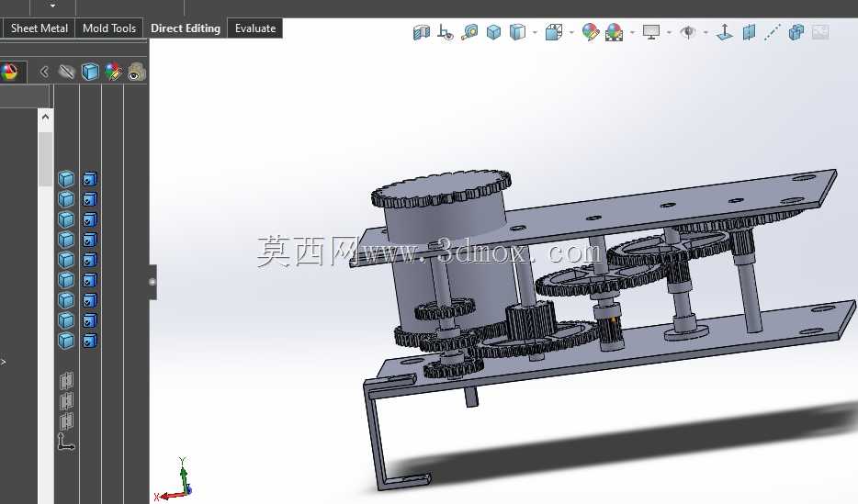This screenshot has width=858, height=504.
Task: Click the Display Style cube icon
Action: 517,32
